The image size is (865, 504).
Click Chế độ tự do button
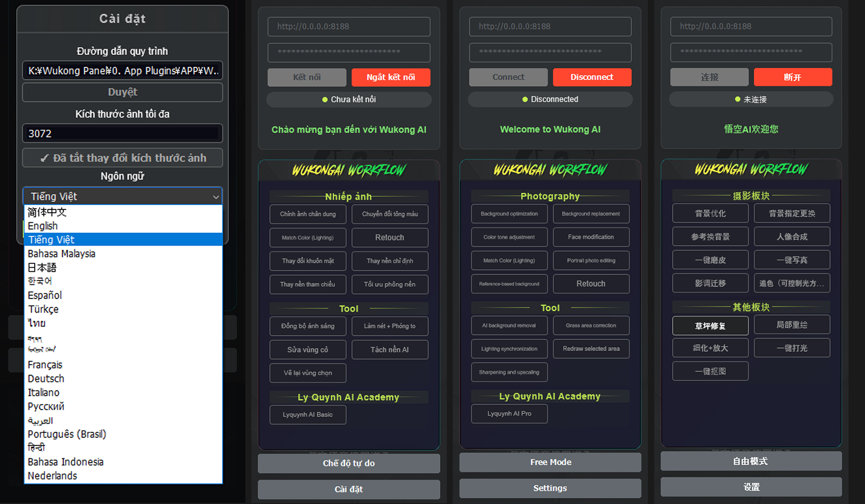pyautogui.click(x=349, y=463)
